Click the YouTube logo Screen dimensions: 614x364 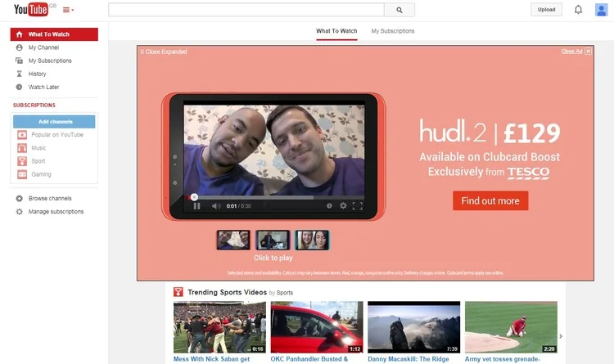[31, 9]
